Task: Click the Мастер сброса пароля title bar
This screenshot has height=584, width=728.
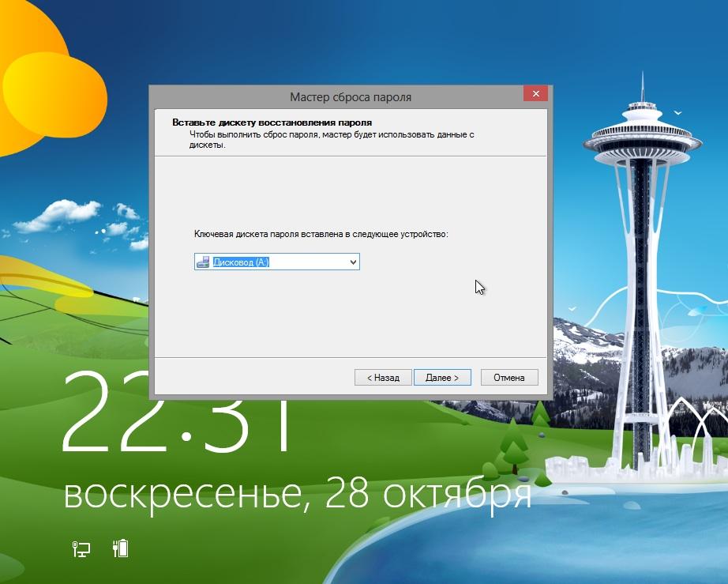Action: pyautogui.click(x=351, y=97)
